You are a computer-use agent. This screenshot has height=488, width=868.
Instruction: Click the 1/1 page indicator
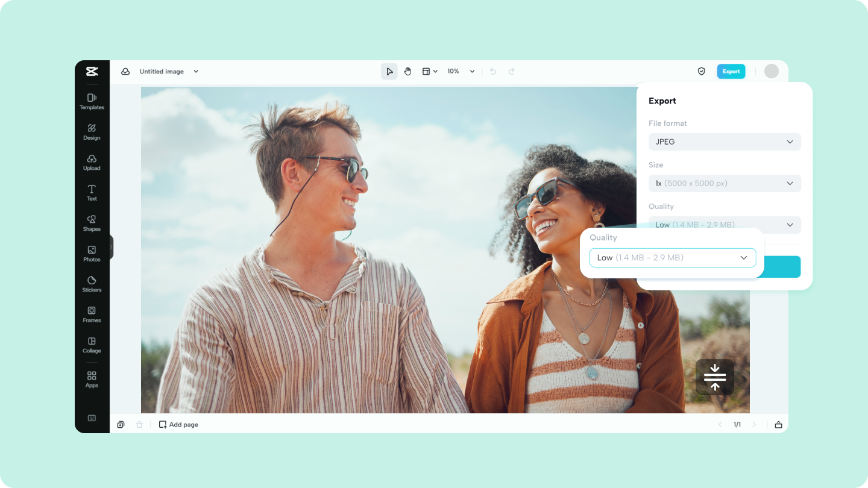tap(737, 425)
